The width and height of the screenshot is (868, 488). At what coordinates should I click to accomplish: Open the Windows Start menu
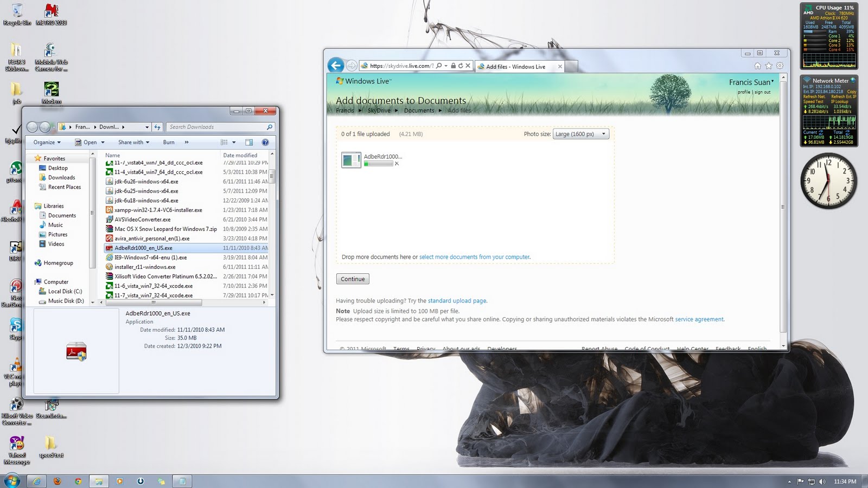pyautogui.click(x=11, y=480)
